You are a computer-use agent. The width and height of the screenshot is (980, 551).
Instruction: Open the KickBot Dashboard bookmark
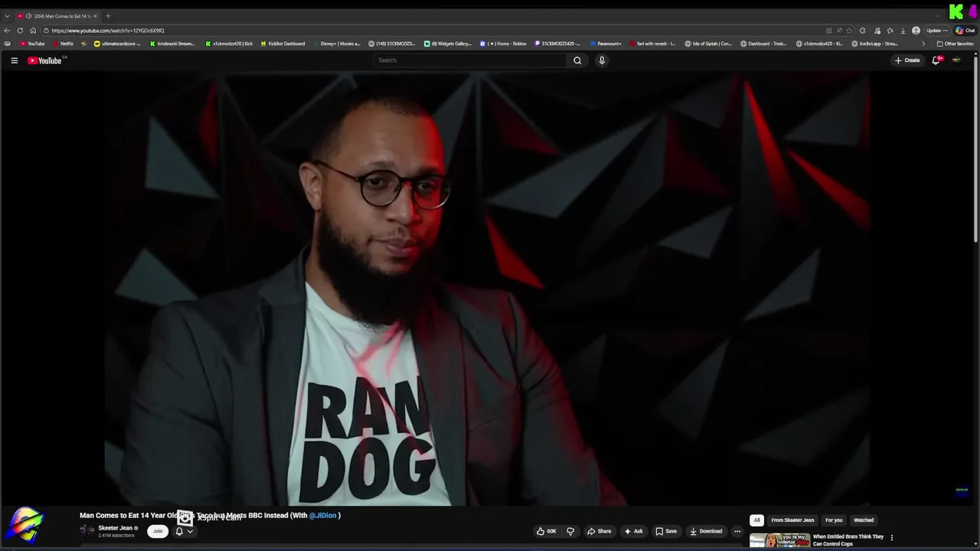click(283, 44)
